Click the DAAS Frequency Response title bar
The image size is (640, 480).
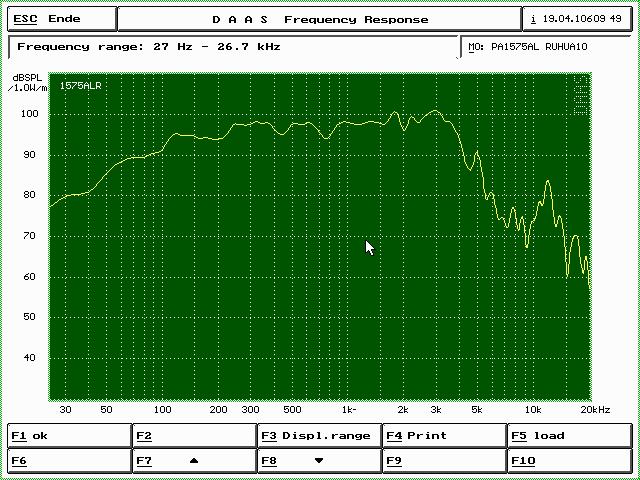point(319,19)
